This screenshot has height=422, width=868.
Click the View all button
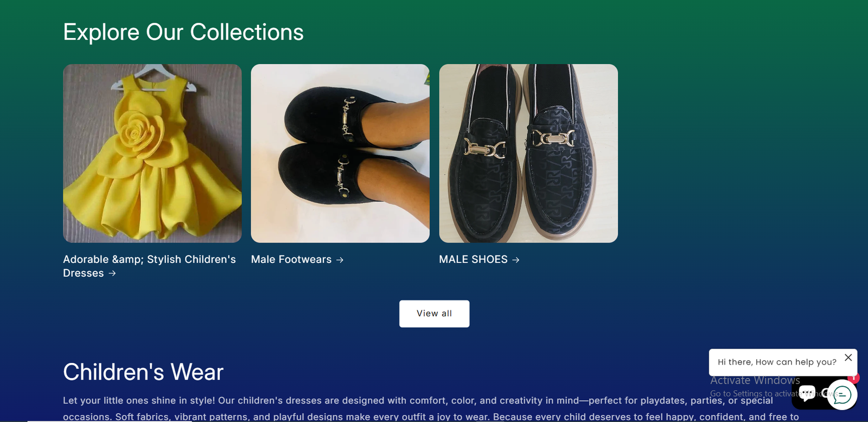(x=434, y=313)
